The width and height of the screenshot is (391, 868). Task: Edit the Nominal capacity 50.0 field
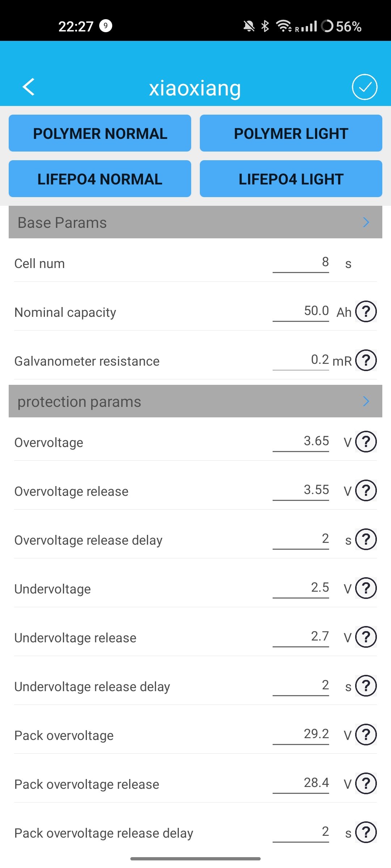tap(301, 311)
